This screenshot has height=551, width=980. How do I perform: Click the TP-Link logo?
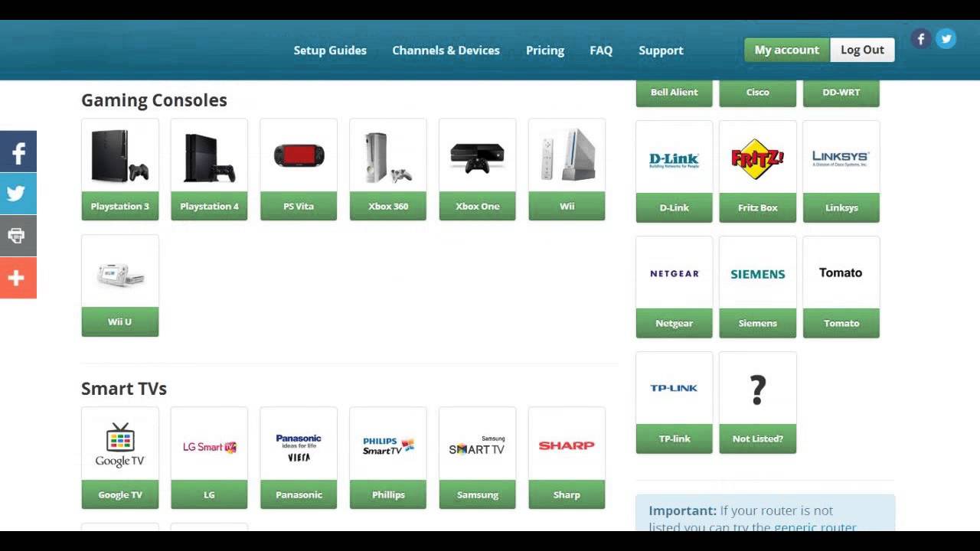coord(674,389)
